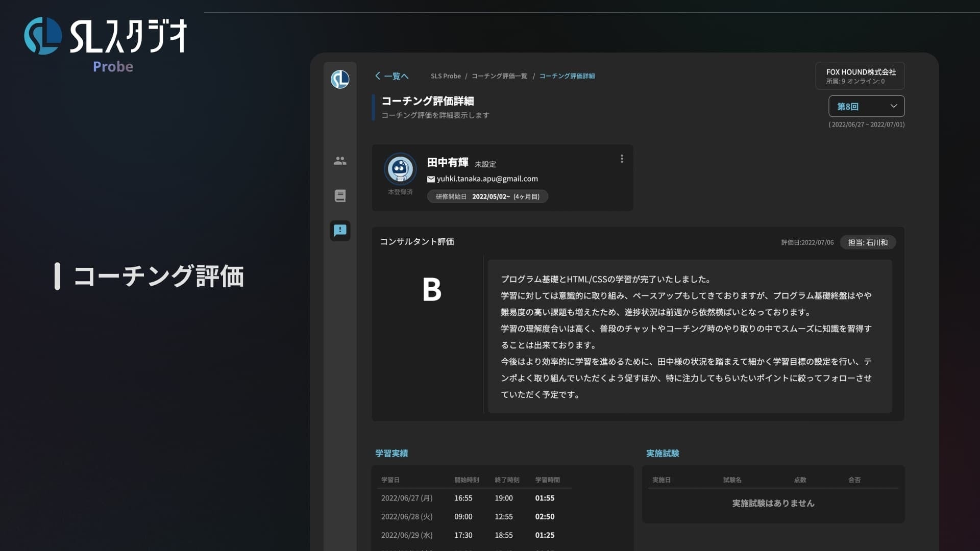The height and width of the screenshot is (551, 980).
Task: Toggle the 未設定 label beside the name
Action: tap(485, 164)
